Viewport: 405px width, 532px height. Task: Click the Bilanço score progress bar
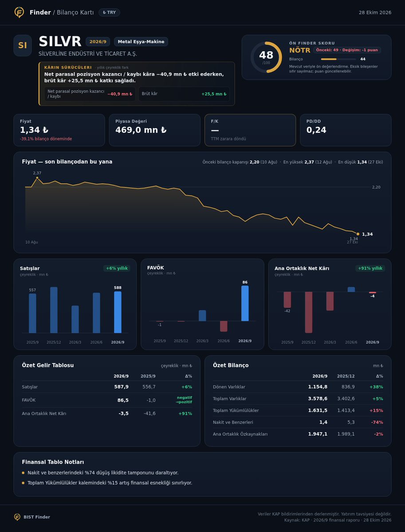point(338,59)
